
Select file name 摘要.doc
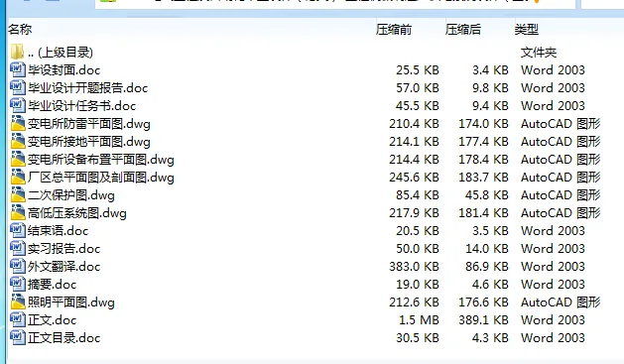point(53,285)
